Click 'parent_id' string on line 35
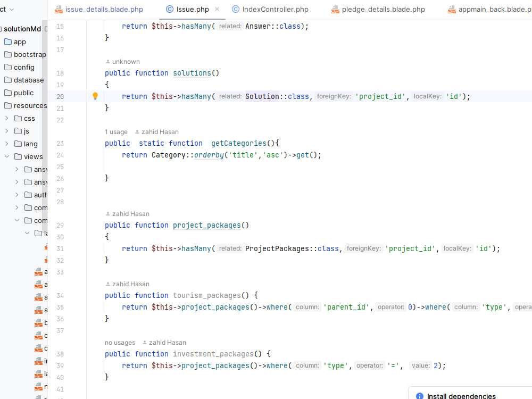532x399 pixels. (346, 307)
